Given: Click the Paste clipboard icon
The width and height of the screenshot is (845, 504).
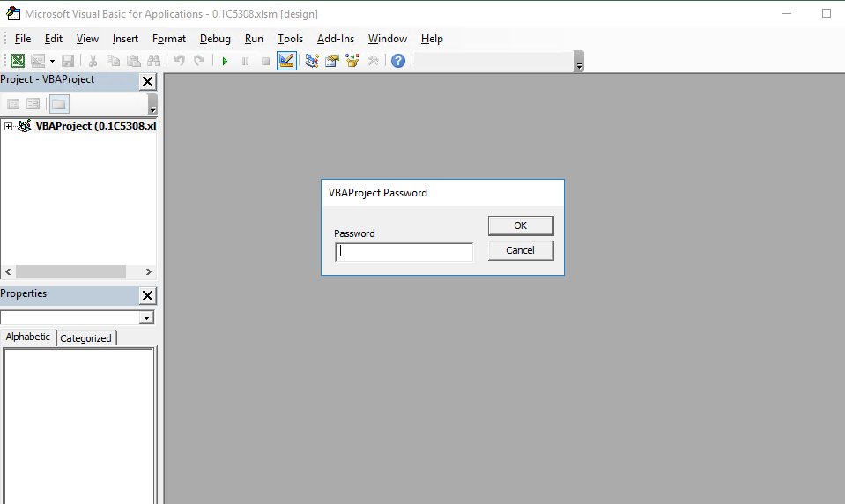Looking at the screenshot, I should [133, 61].
